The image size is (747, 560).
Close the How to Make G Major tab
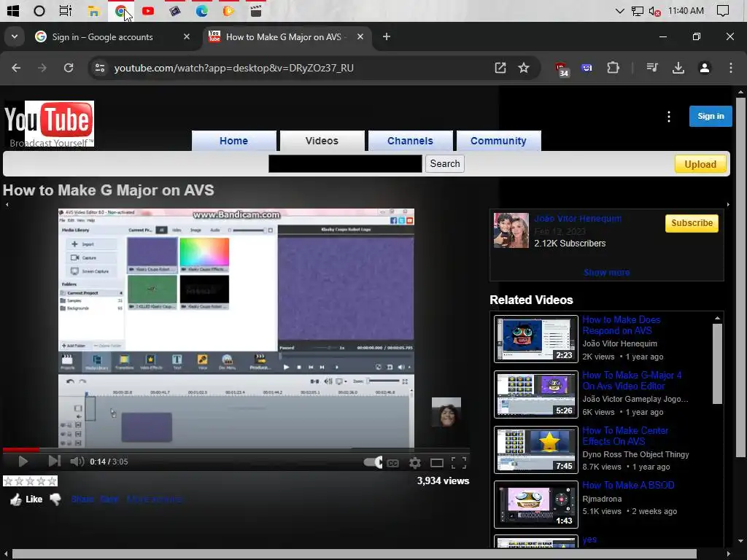(x=360, y=36)
